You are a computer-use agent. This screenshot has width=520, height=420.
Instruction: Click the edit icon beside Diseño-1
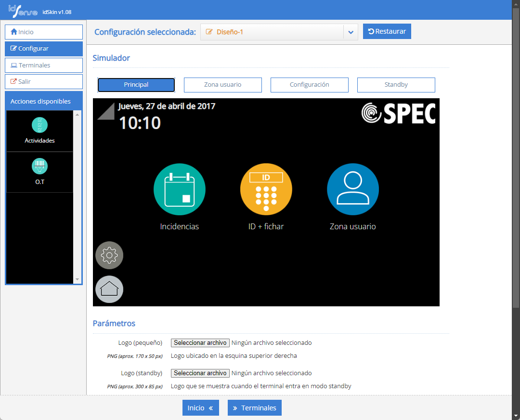pos(209,32)
